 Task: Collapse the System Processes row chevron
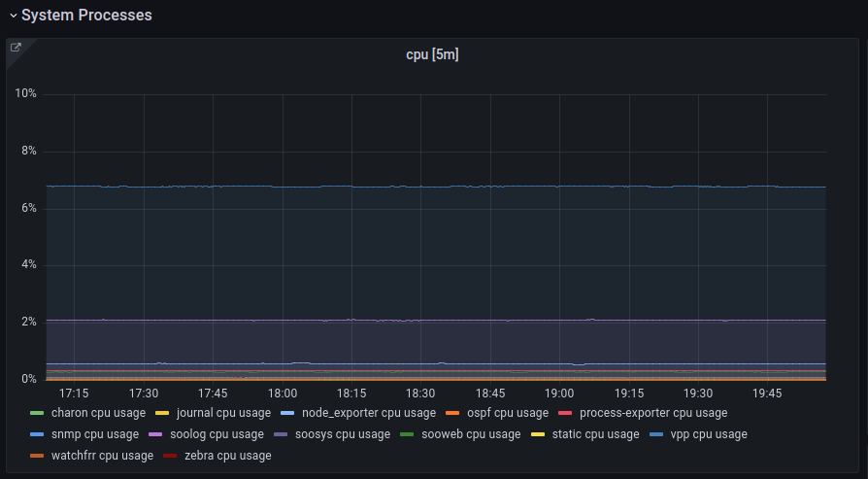pos(13,16)
